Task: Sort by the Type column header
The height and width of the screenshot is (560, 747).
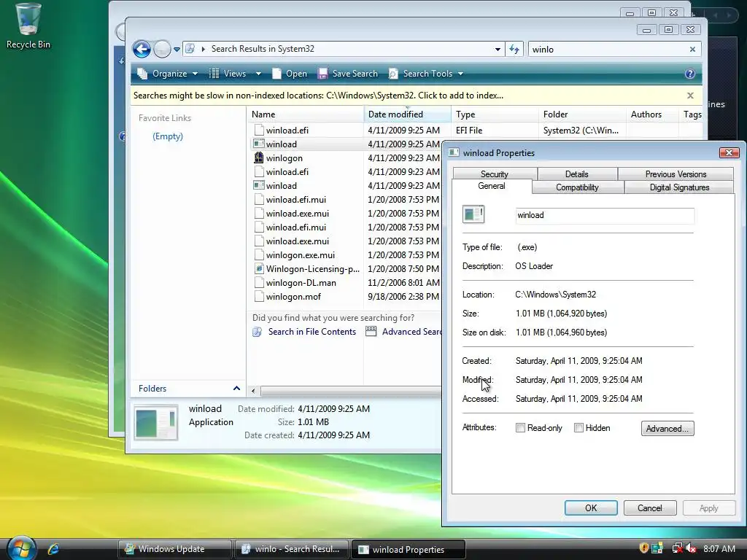Action: coord(495,114)
